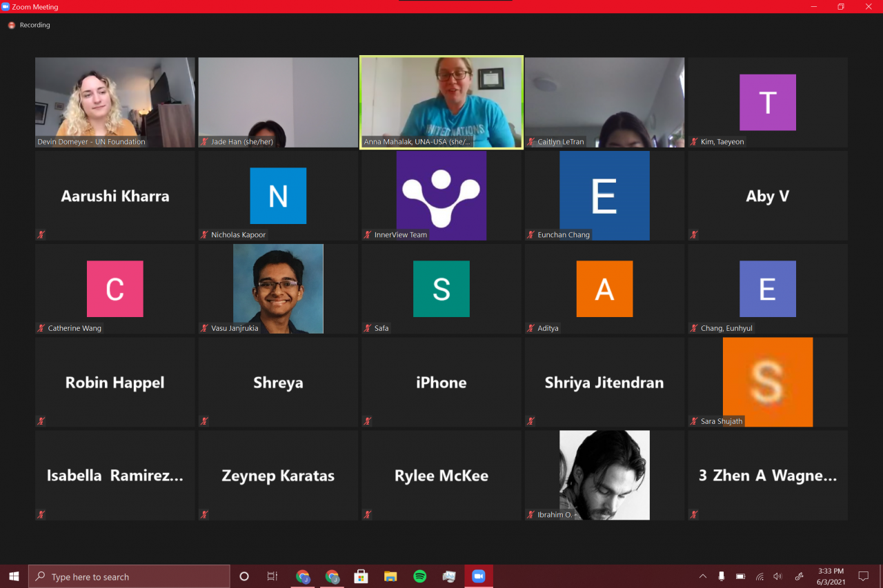Click the muted mic icon beside Catherine Wang
This screenshot has width=883, height=588.
(x=41, y=328)
